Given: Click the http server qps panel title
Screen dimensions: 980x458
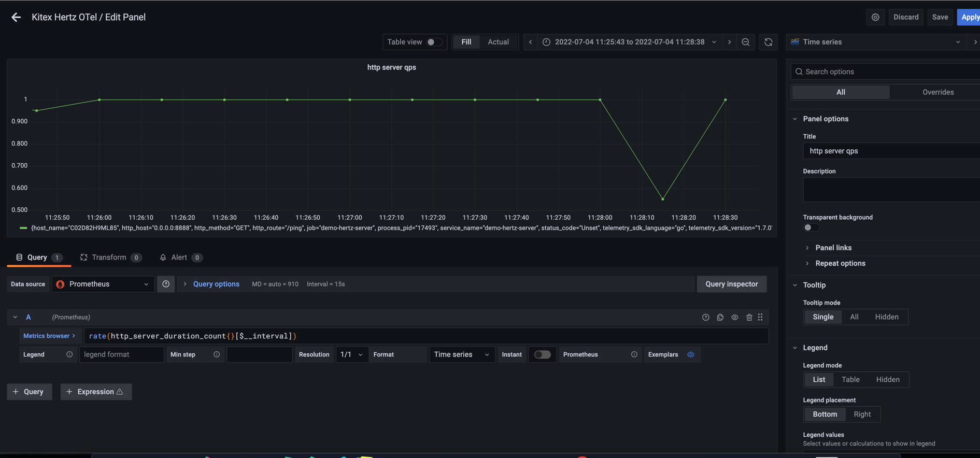Looking at the screenshot, I should click(x=391, y=67).
